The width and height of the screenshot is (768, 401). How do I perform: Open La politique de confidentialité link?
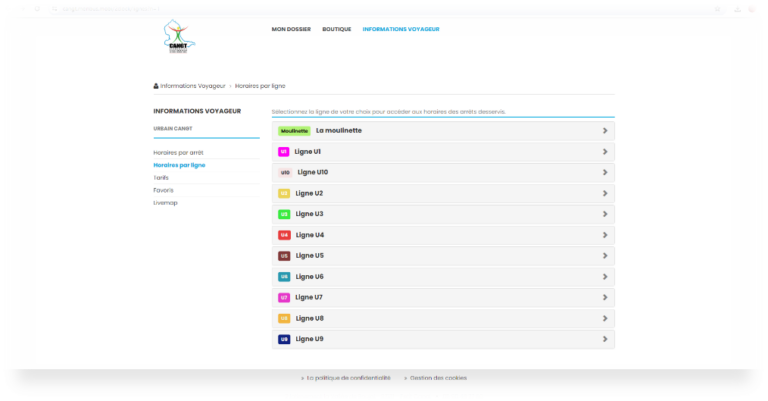click(x=348, y=378)
